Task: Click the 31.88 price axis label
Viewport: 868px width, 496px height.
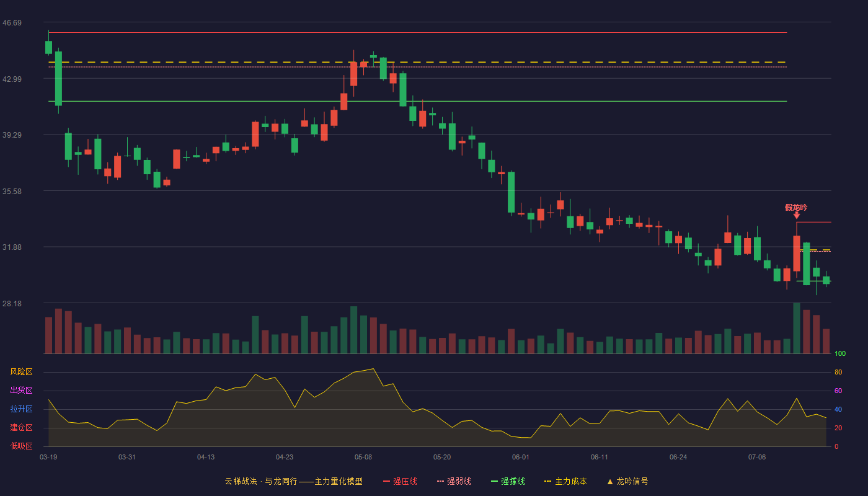Action: point(12,247)
